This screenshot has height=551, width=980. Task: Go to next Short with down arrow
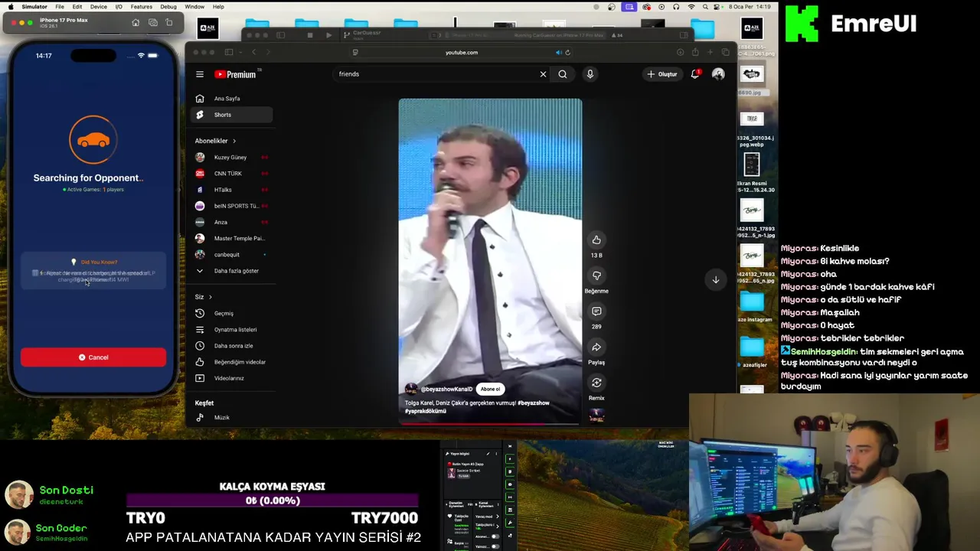click(716, 279)
